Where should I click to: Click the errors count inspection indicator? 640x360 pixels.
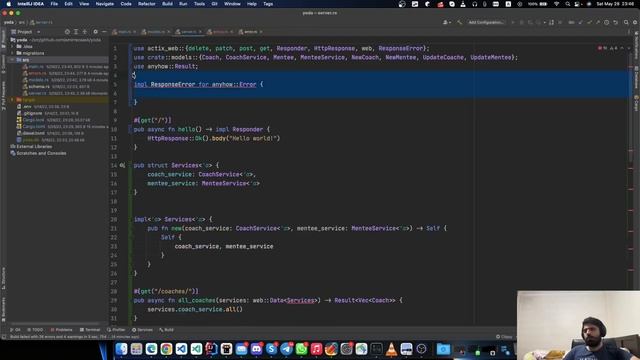[x=602, y=48]
